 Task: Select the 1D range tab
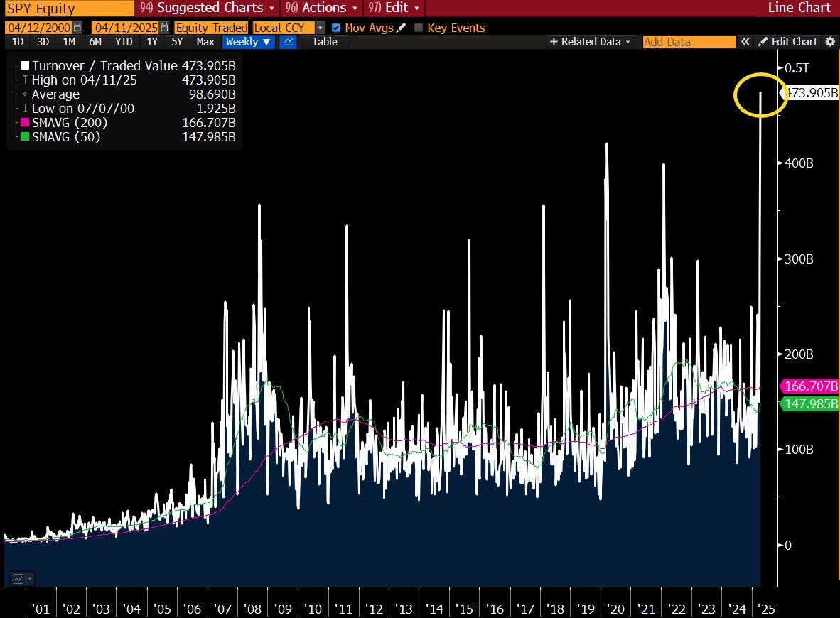[x=18, y=42]
